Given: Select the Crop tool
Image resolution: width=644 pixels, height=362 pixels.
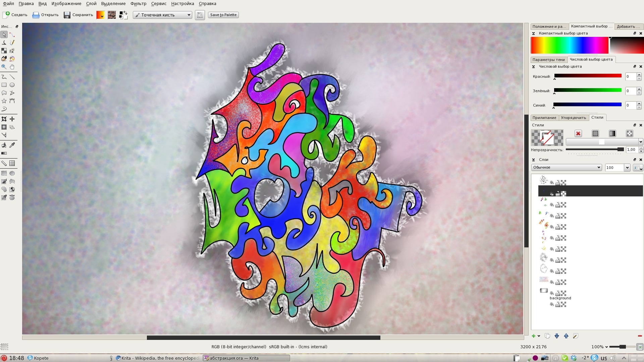Looking at the screenshot, I should (x=4, y=118).
